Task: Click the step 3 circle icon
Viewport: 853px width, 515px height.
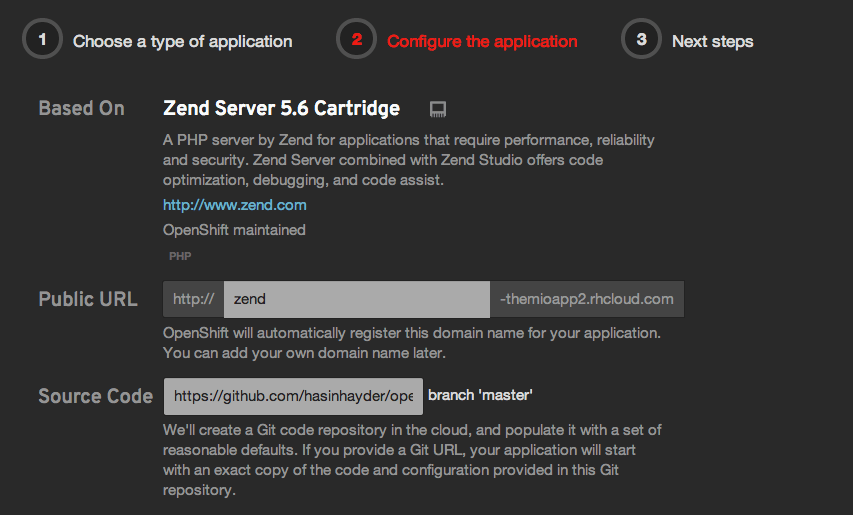Action: click(641, 39)
